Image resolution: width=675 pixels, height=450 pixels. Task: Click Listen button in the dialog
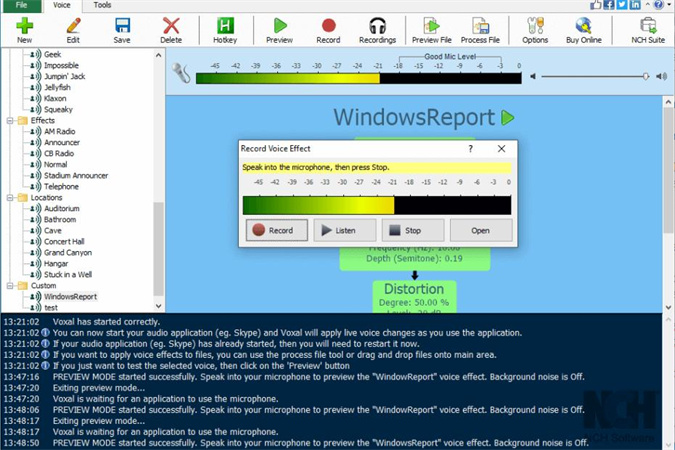pos(345,230)
